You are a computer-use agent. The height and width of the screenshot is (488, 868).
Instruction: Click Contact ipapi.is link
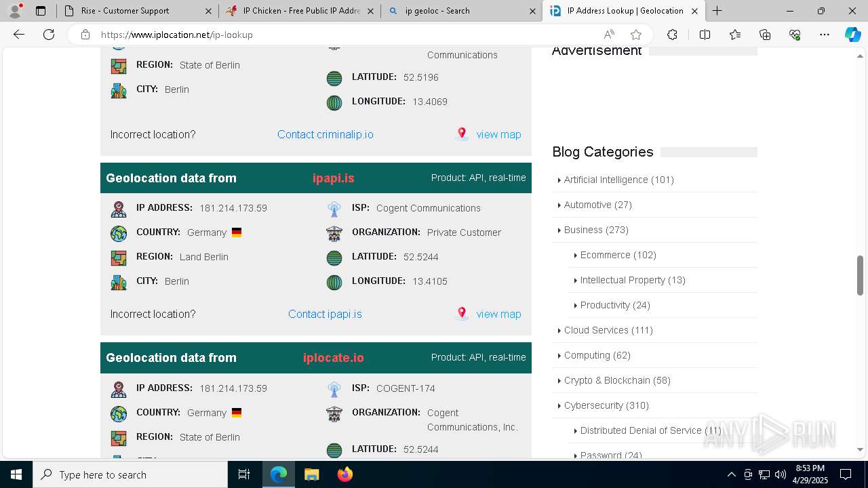325,314
